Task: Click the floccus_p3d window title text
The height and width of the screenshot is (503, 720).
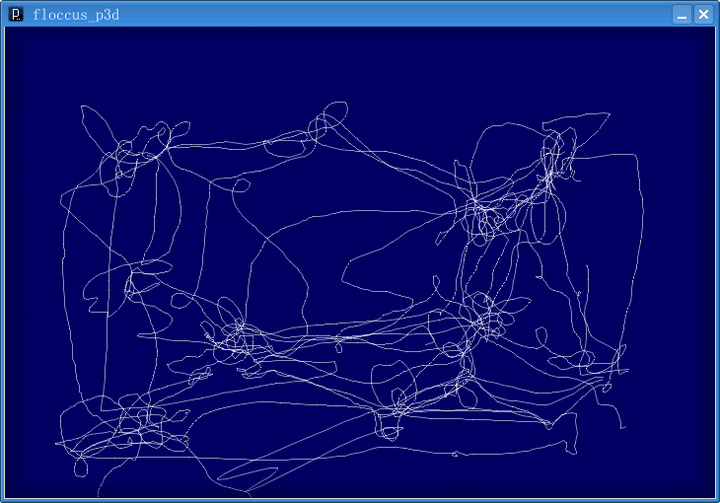Action: (76, 14)
